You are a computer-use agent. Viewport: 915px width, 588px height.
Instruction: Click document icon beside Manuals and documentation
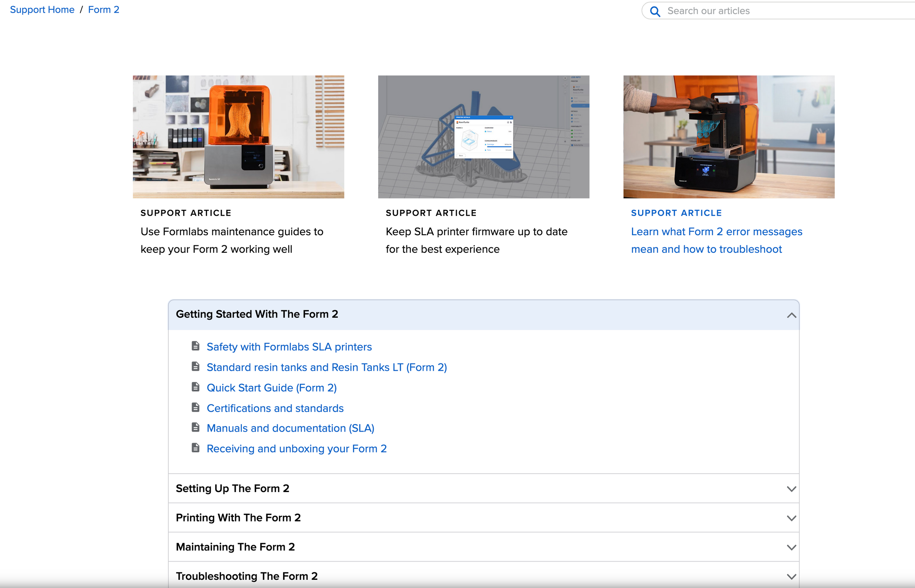pos(196,428)
